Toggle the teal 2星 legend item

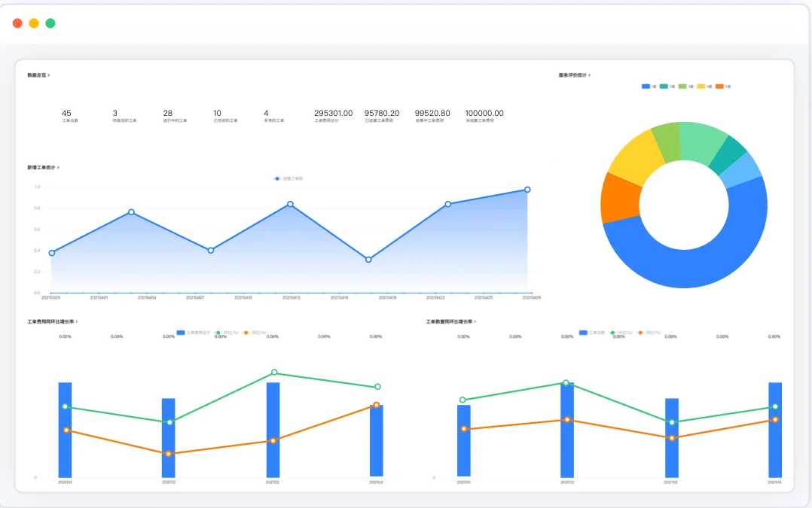667,87
